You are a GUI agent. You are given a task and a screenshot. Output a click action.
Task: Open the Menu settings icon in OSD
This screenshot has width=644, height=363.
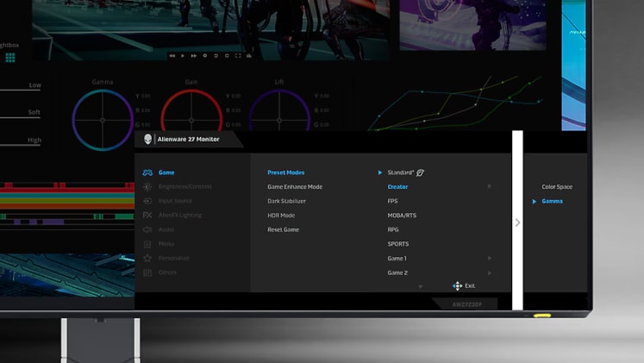147,244
